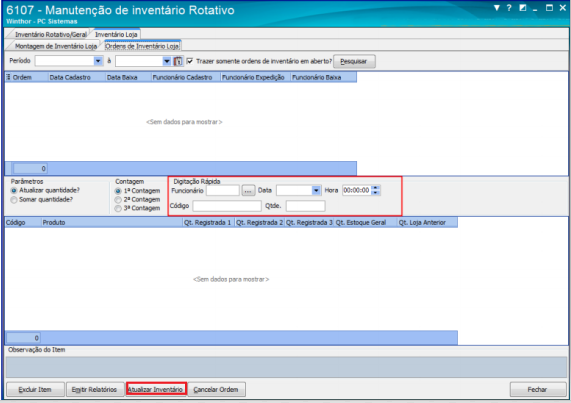The width and height of the screenshot is (571, 403).
Task: Sort by Qt. Registrada 3 column
Action: pos(310,222)
